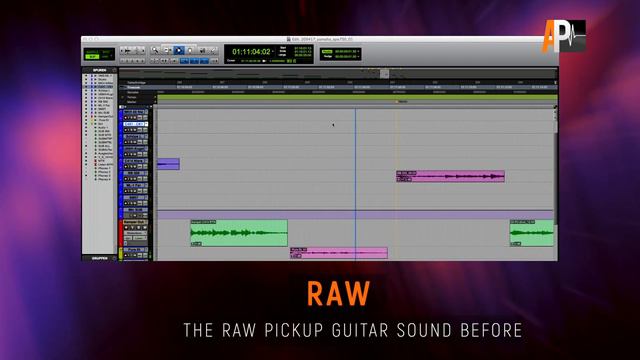This screenshot has width=640, height=360.
Task: Mute the red-colored track
Action: click(144, 227)
